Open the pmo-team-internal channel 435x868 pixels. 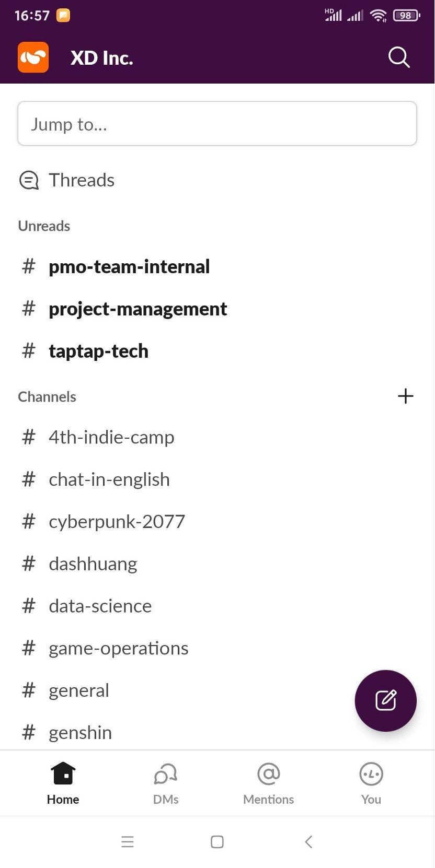[129, 267]
